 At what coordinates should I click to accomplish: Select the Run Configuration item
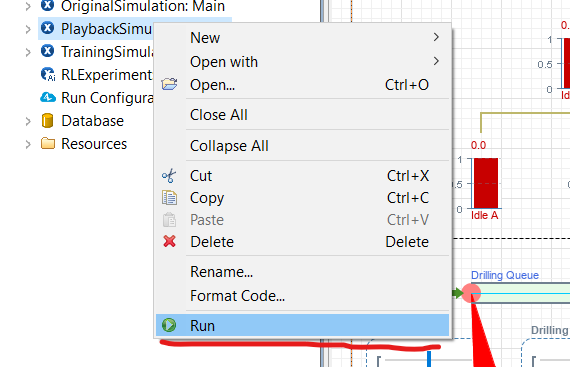pos(107,97)
